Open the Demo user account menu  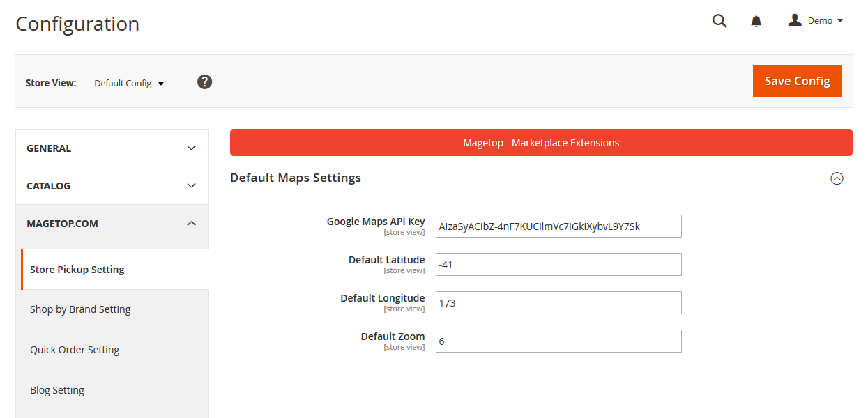click(816, 21)
